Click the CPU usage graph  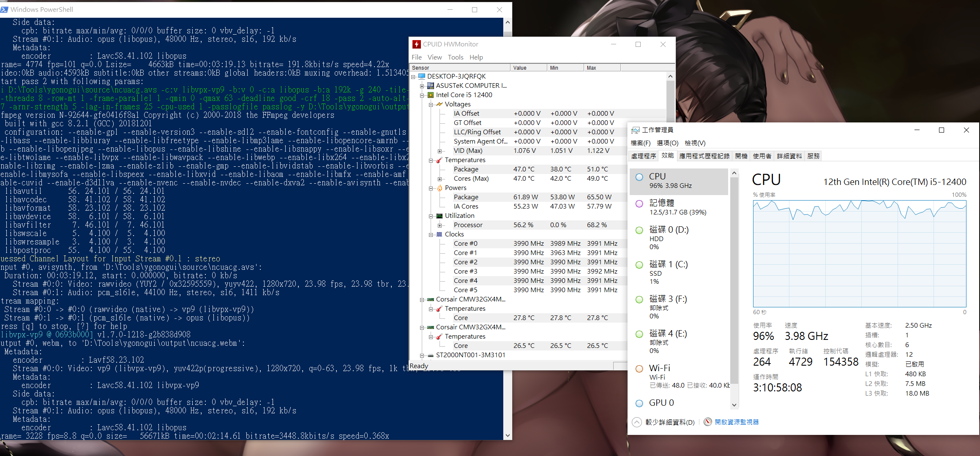(860, 253)
